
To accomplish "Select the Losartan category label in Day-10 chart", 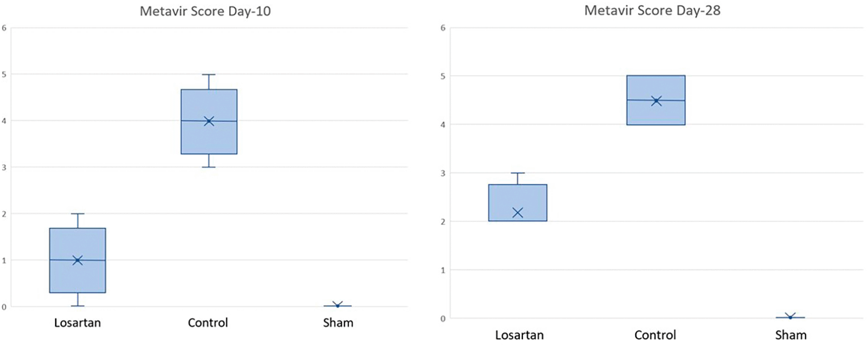I will point(78,323).
